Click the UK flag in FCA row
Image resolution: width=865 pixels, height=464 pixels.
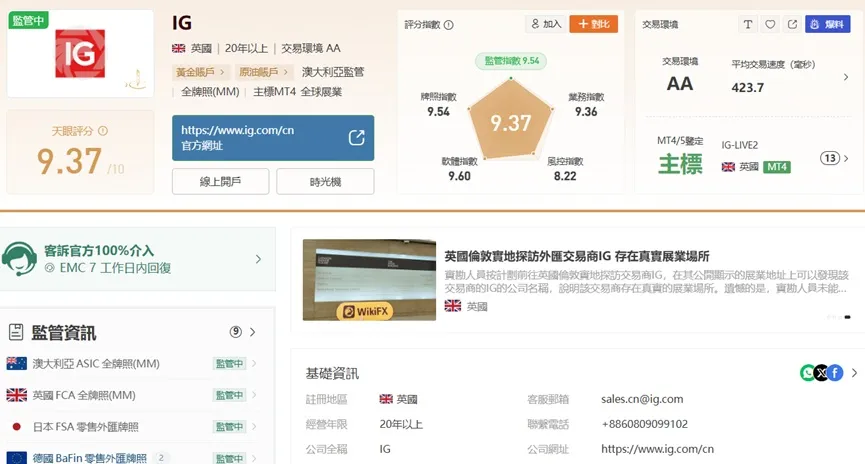tap(17, 395)
